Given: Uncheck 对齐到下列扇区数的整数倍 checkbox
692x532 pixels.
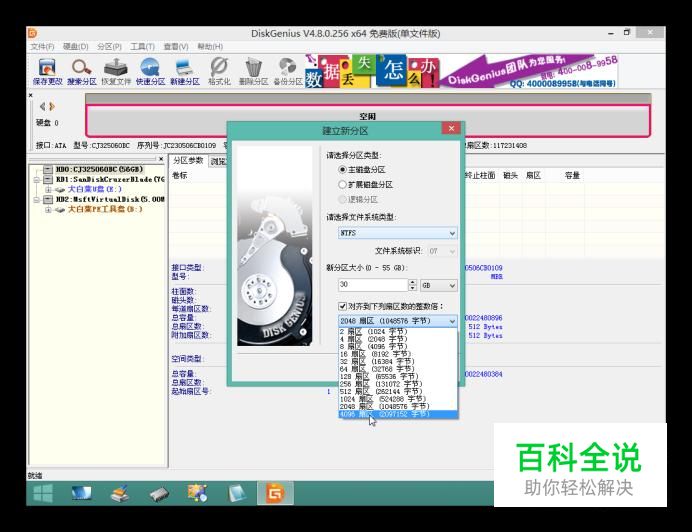Looking at the screenshot, I should pyautogui.click(x=342, y=306).
